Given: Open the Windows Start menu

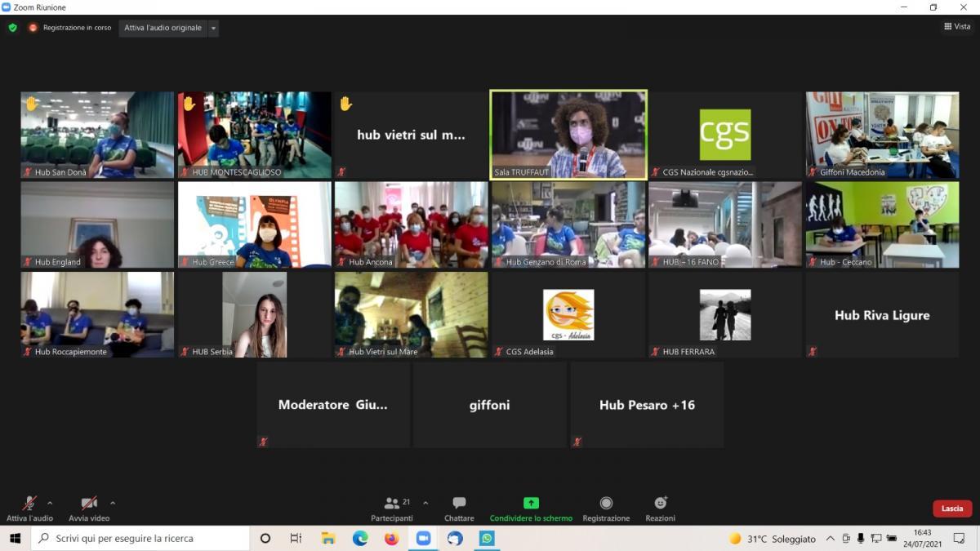Looking at the screenshot, I should tap(15, 539).
